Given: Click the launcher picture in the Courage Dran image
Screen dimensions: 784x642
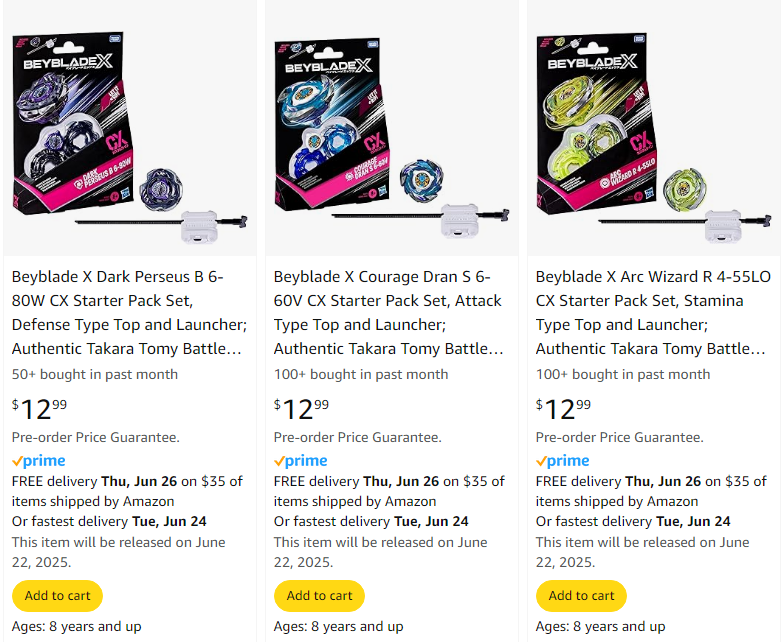Looking at the screenshot, I should coord(461,222).
